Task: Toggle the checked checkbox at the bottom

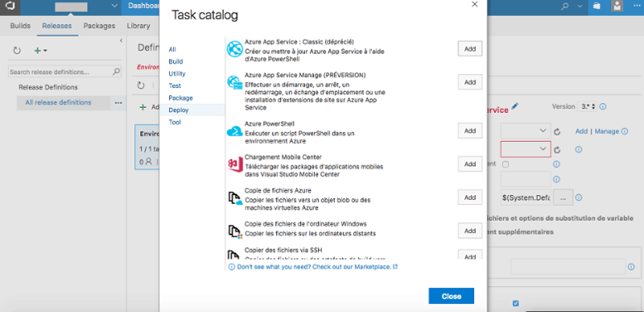Action: [516, 303]
